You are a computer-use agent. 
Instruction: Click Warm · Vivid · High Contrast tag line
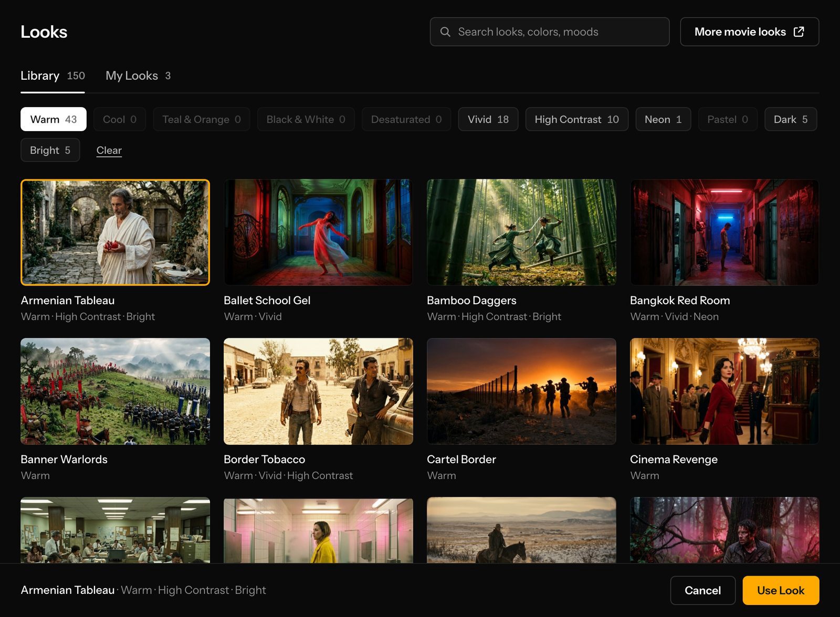tap(288, 476)
